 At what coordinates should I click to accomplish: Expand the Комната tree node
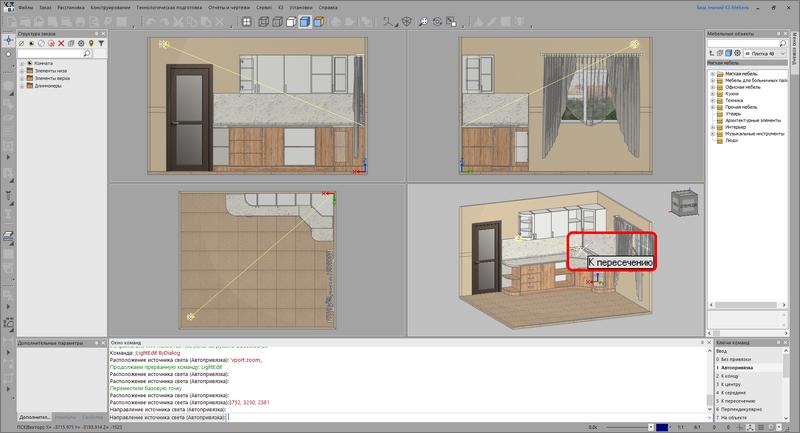point(22,64)
